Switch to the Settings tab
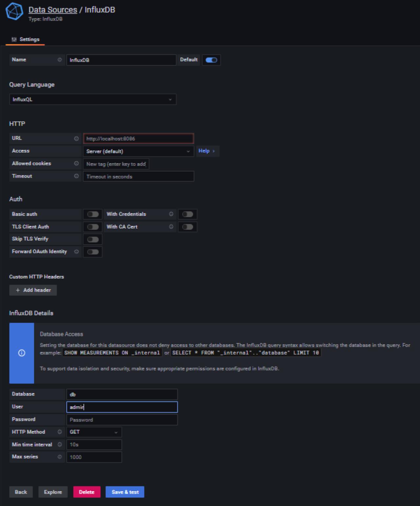 [25, 39]
